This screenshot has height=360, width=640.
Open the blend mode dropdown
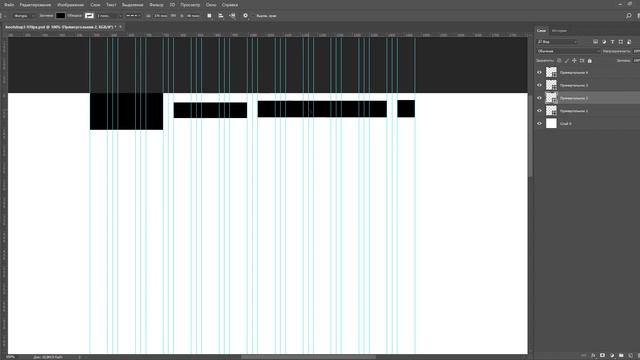568,51
